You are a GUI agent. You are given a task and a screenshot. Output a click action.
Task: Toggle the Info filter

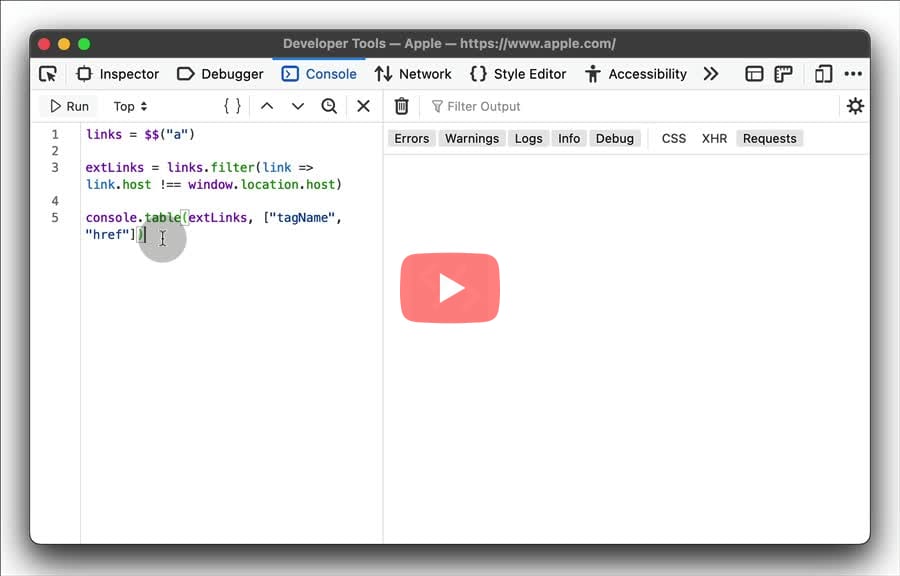pyautogui.click(x=569, y=138)
